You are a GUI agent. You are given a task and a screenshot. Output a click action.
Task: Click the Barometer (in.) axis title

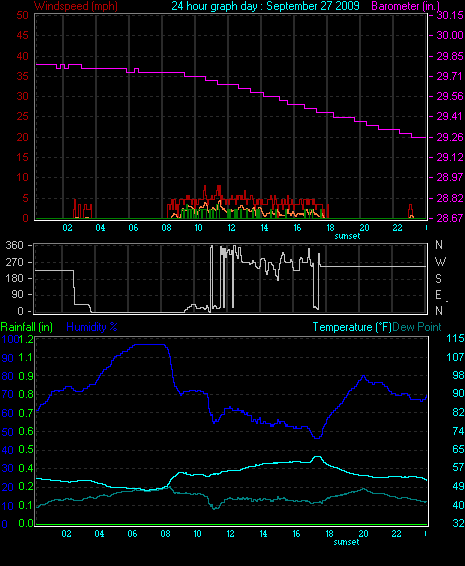pyautogui.click(x=406, y=6)
